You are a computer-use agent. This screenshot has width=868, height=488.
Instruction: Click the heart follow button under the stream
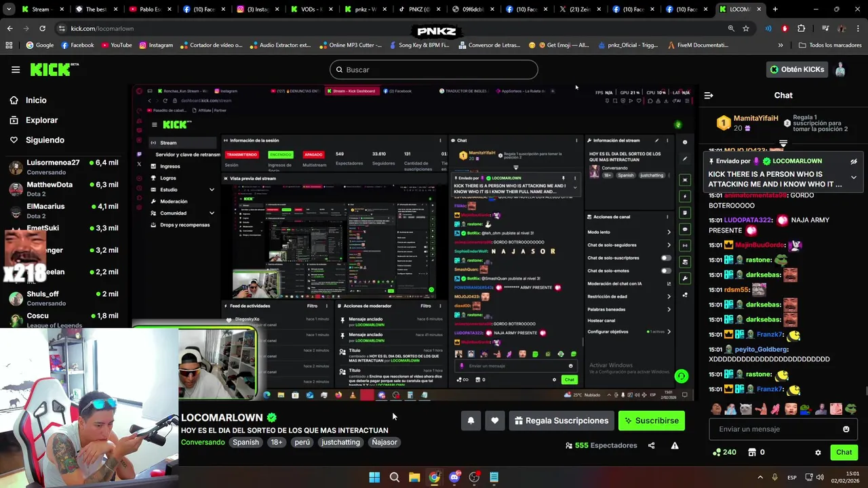coord(495,421)
